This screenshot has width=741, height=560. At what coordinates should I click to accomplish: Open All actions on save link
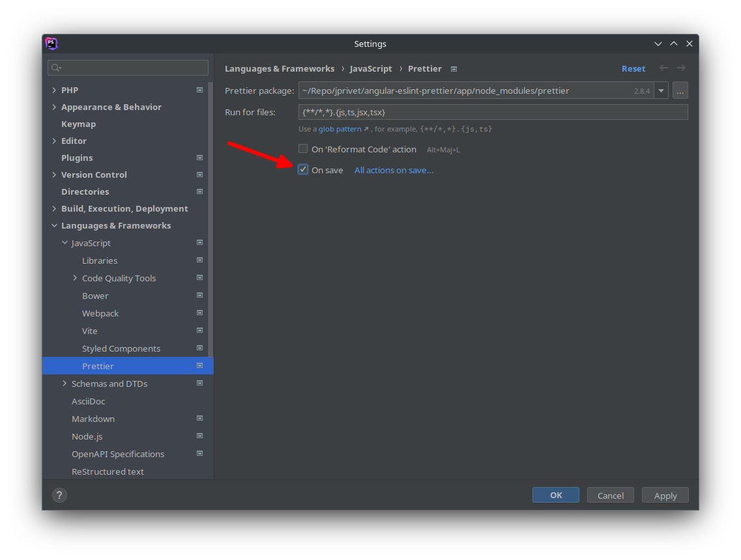coord(394,170)
